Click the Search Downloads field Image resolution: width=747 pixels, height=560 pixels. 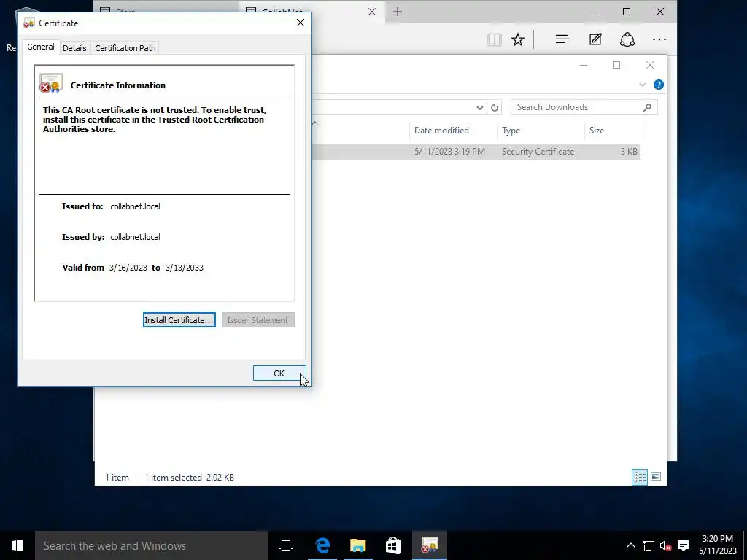584,107
